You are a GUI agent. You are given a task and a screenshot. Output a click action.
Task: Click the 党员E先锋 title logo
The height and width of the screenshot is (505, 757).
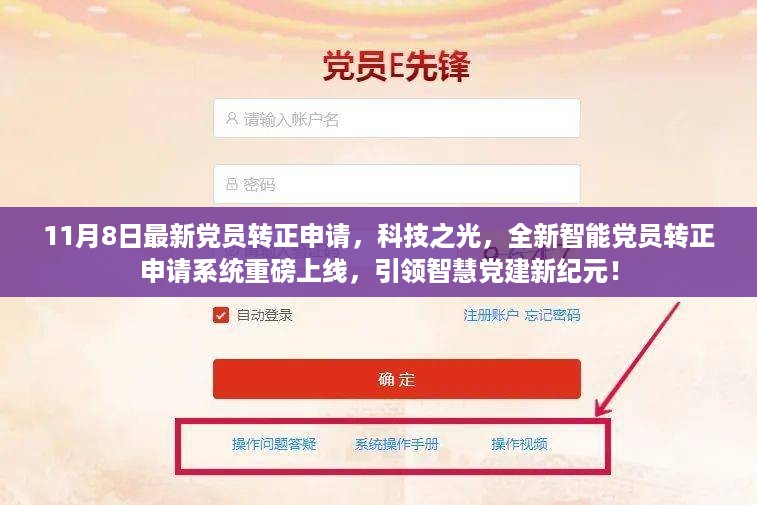tap(396, 66)
